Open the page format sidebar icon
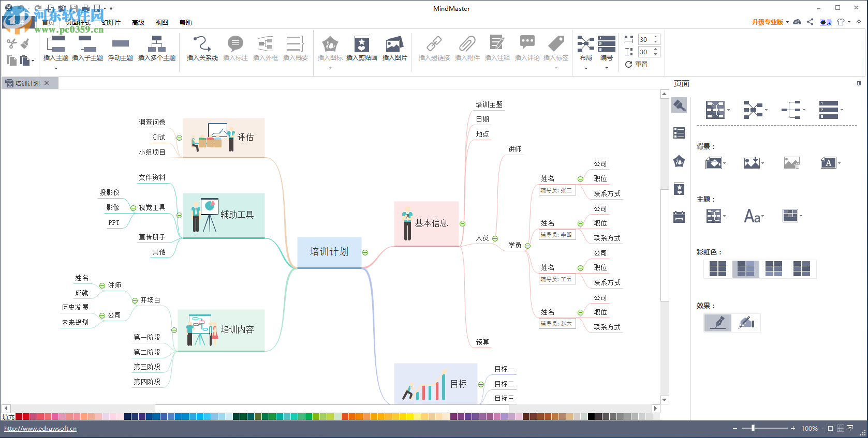The width and height of the screenshot is (868, 438). 679,105
